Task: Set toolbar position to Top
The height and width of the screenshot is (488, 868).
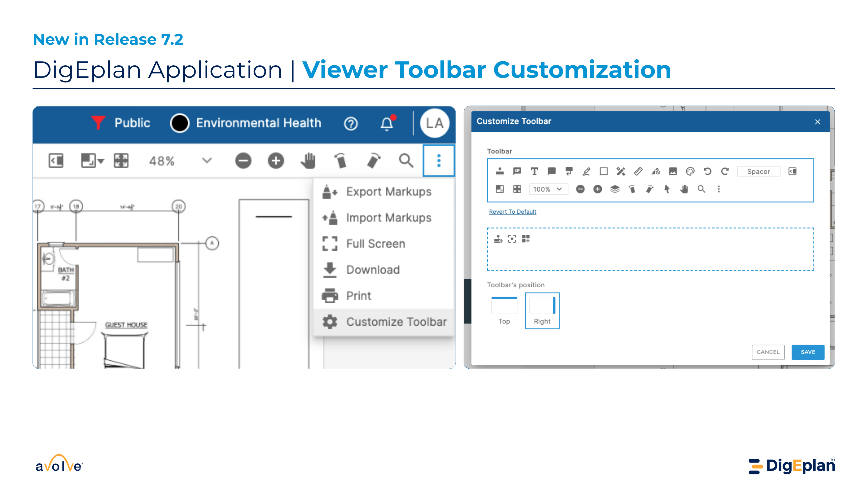Action: (x=504, y=310)
